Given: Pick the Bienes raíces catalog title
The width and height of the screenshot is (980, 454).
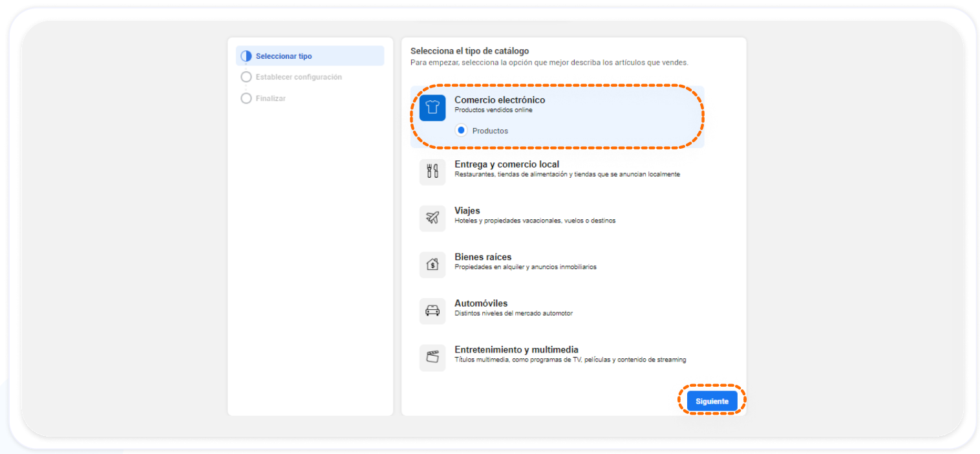Looking at the screenshot, I should (x=483, y=257).
